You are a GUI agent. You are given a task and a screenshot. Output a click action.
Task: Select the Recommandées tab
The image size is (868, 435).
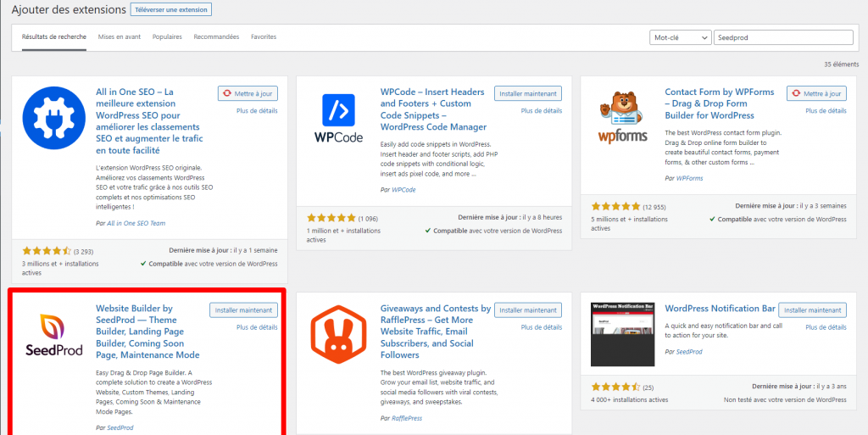point(216,37)
